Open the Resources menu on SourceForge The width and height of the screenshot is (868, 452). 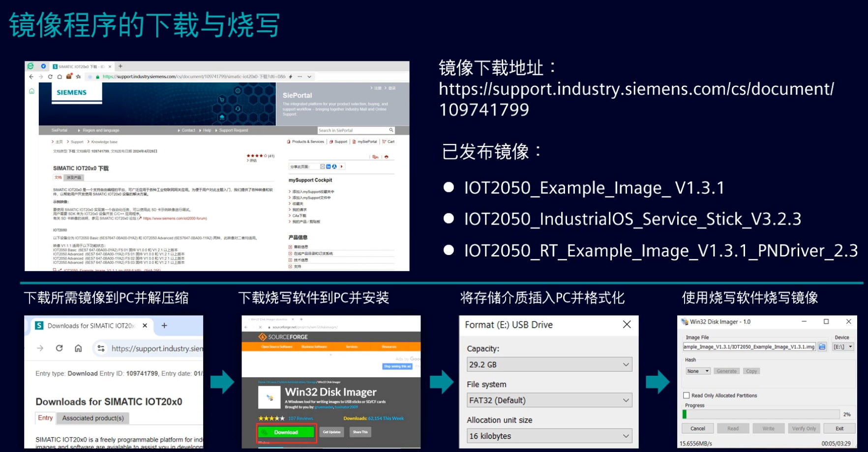click(x=389, y=347)
